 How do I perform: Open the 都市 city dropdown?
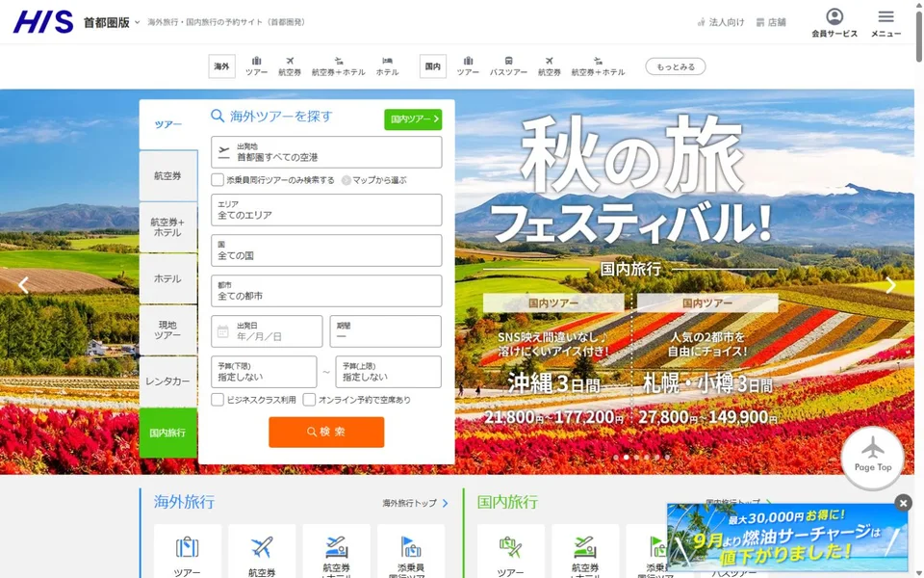click(326, 291)
